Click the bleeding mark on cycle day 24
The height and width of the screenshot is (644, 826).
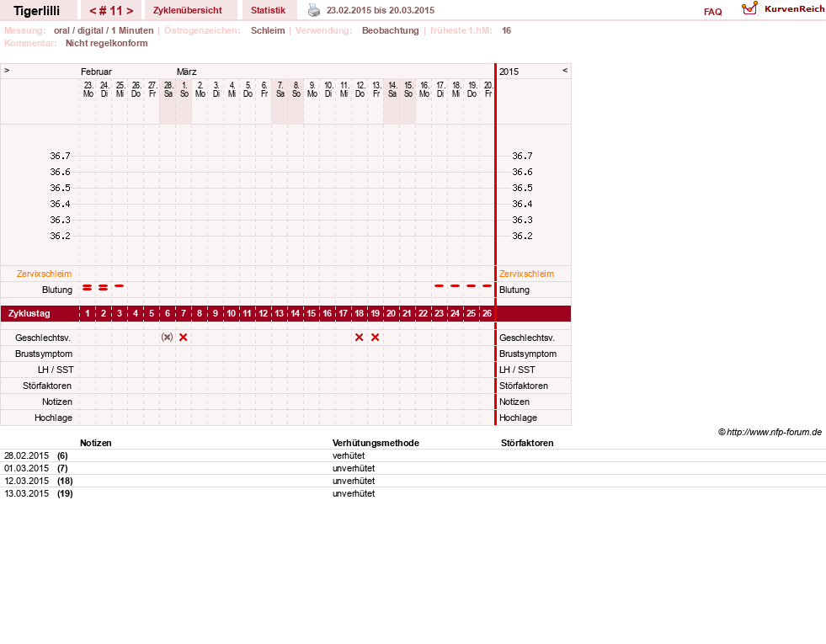pos(456,286)
